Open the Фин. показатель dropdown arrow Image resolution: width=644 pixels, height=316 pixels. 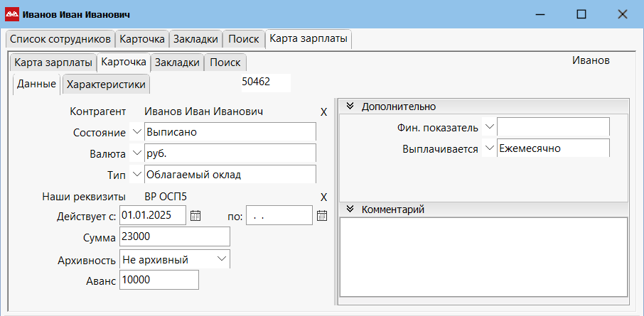pyautogui.click(x=488, y=127)
